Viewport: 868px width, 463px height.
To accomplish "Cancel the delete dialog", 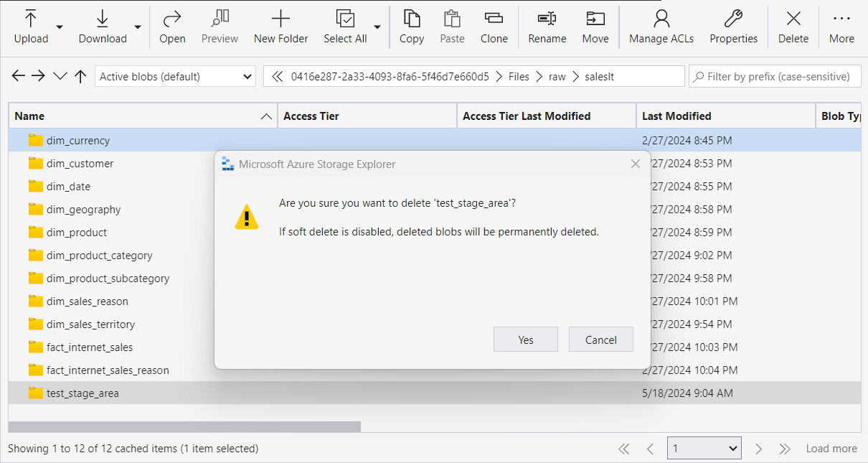I will 600,339.
